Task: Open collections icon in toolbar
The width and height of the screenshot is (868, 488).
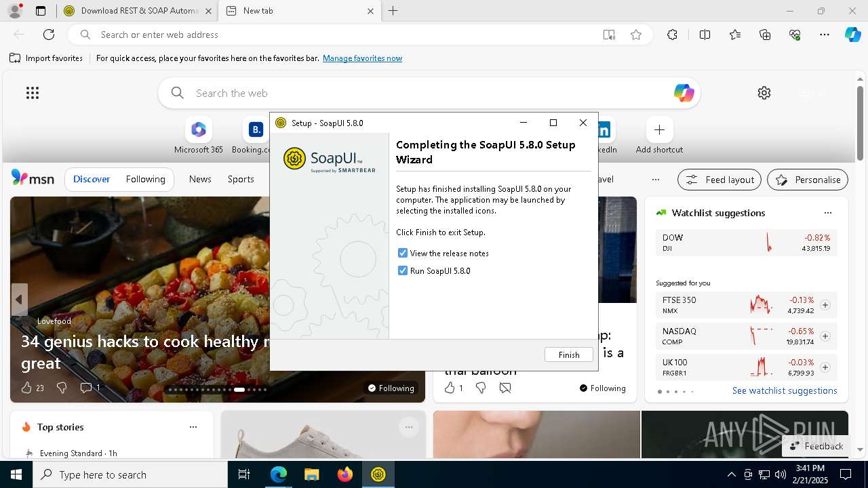Action: pyautogui.click(x=765, y=35)
